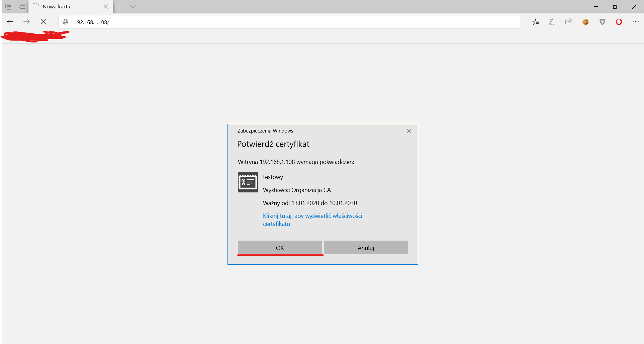Open the Add notes pen tool
Screen dimensions: 644x344
point(552,22)
